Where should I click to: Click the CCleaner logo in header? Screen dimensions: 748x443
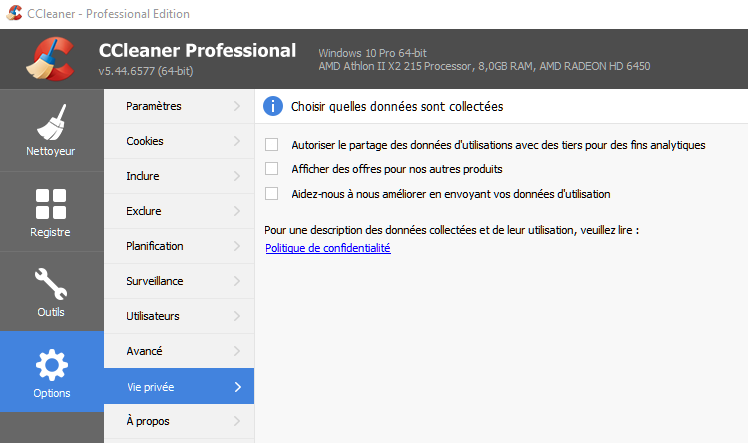(x=51, y=59)
